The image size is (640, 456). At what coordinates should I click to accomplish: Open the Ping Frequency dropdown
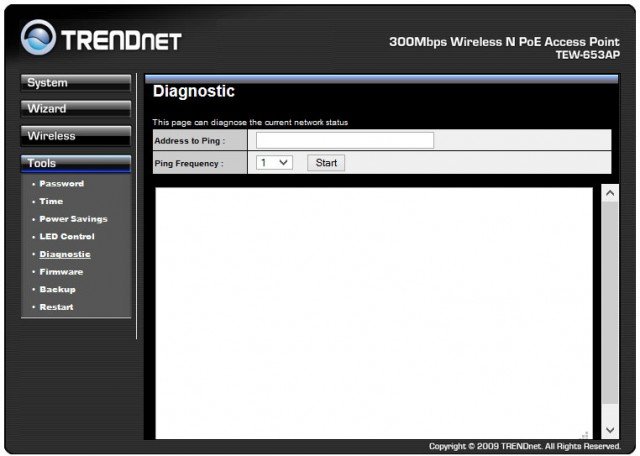(x=274, y=162)
